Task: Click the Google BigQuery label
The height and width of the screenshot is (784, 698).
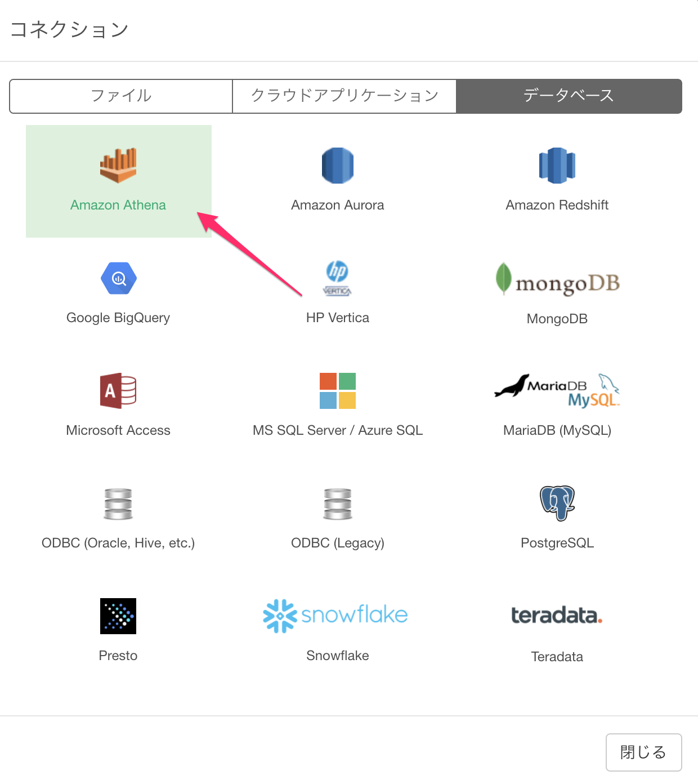Action: (118, 318)
